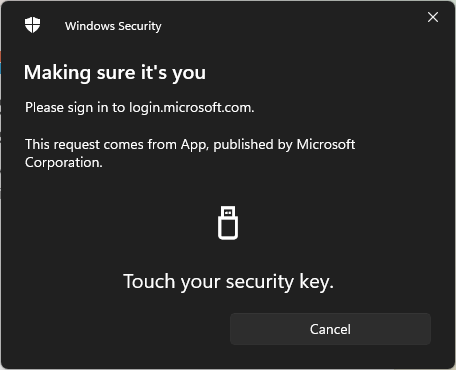Click the word "Touch" in the prompt
Screen dimensions: 456x370
tap(149, 281)
